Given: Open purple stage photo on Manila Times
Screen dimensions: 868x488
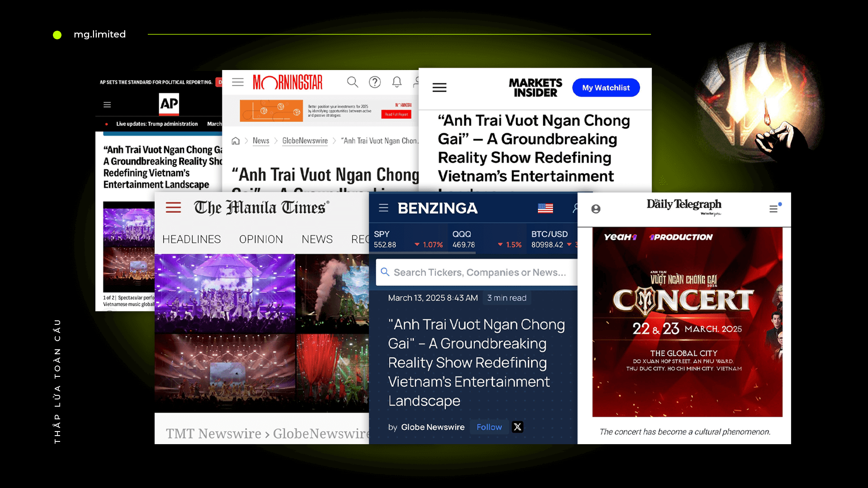Looking at the screenshot, I should [225, 294].
